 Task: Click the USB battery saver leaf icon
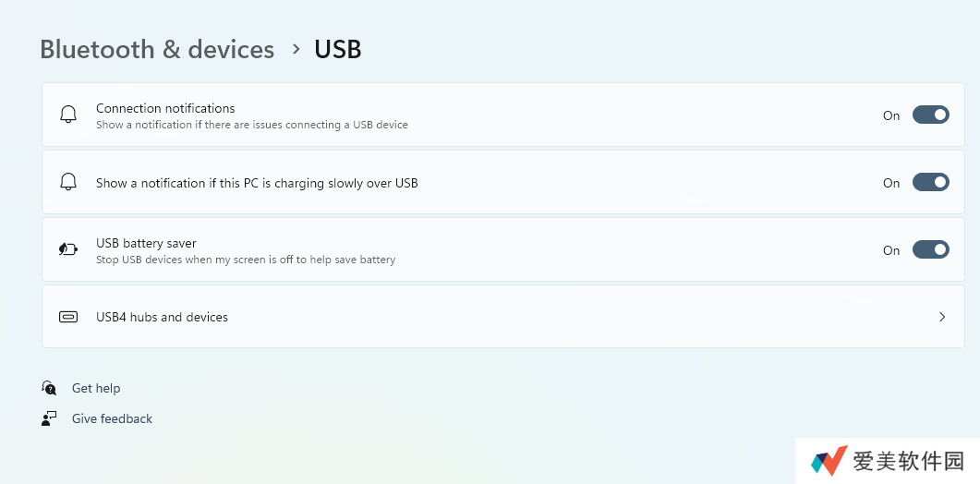click(x=68, y=249)
